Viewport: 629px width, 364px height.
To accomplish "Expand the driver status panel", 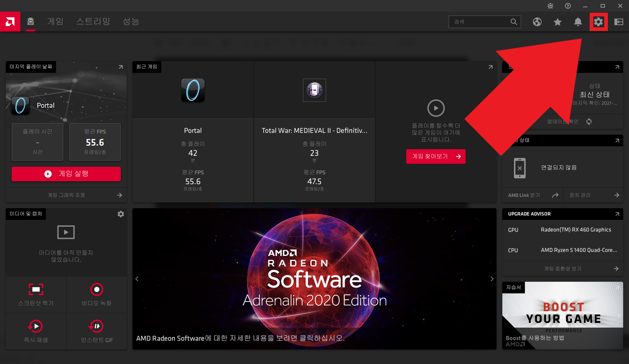I will pyautogui.click(x=617, y=67).
